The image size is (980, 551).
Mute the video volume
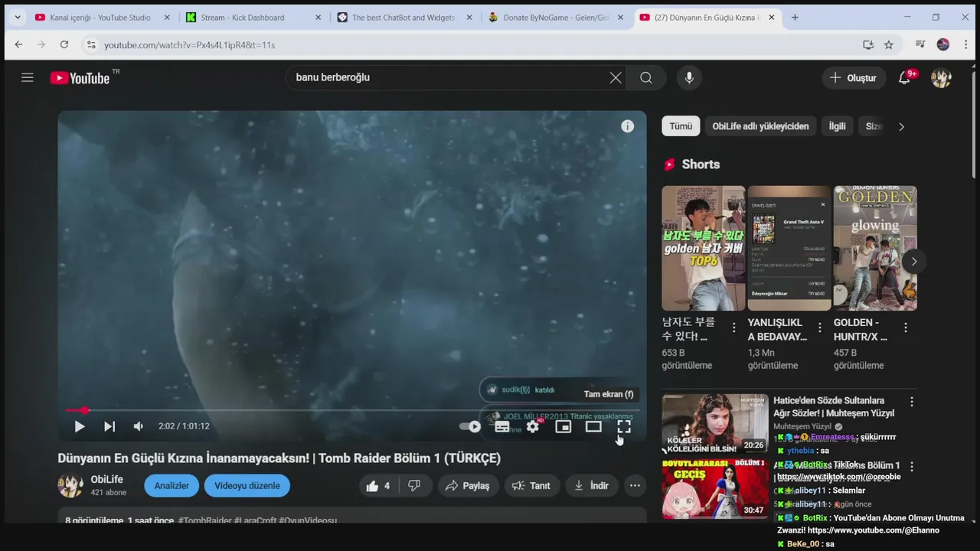139,426
